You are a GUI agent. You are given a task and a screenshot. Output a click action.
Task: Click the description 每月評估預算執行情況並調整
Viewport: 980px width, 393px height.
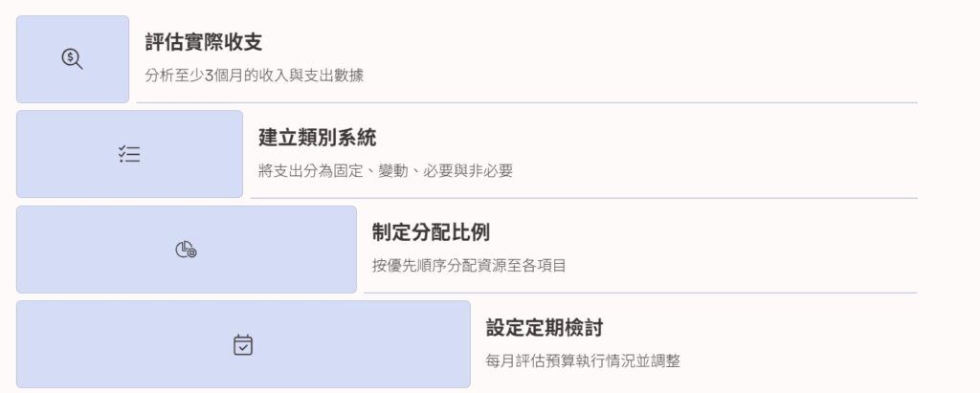pos(583,361)
